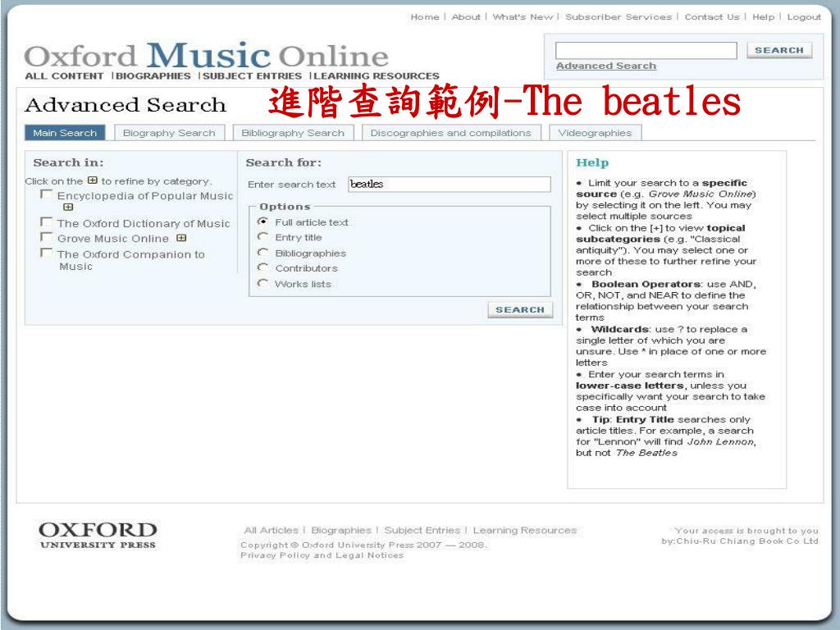
Task: Open Privacy Policy and Legal Notices
Action: (322, 555)
